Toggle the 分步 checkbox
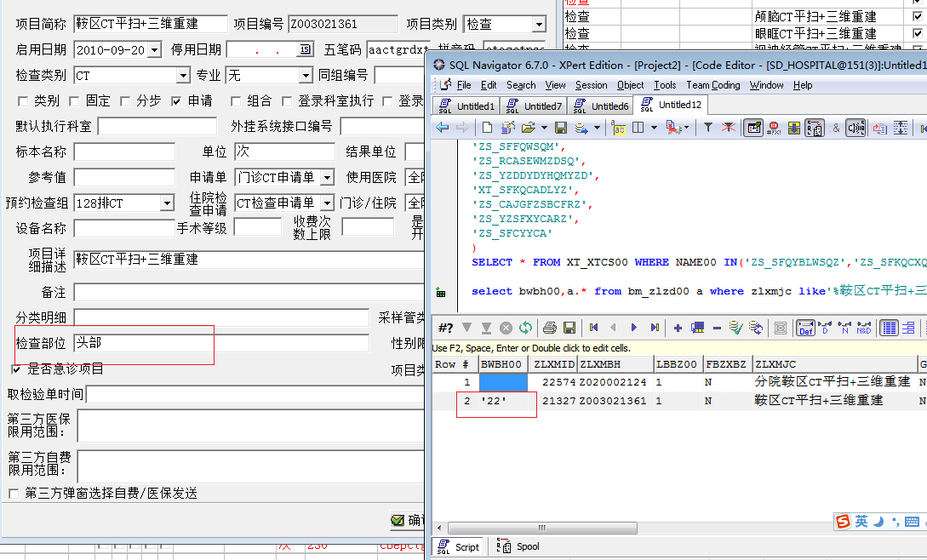 [x=125, y=102]
